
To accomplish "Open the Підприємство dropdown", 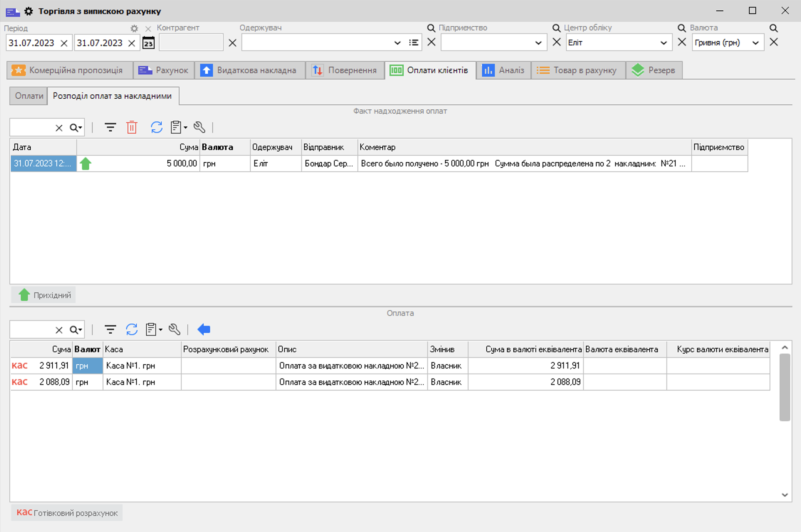I will click(538, 43).
